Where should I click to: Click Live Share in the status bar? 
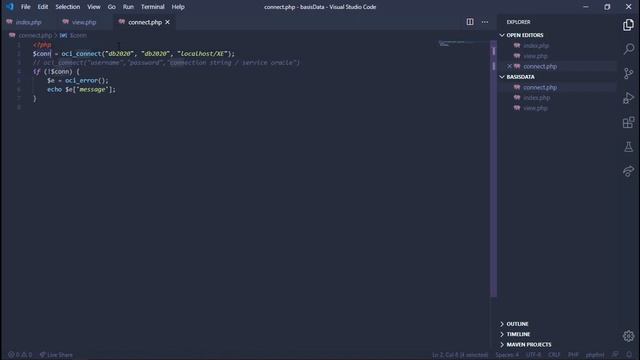(x=56, y=355)
